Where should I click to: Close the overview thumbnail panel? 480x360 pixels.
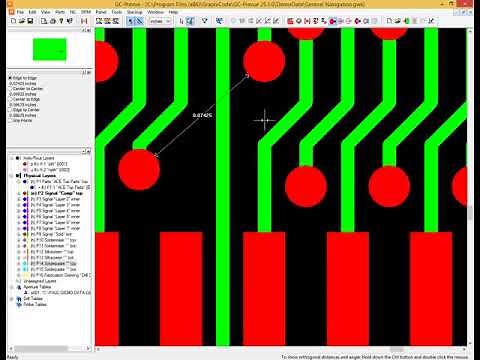tap(89, 30)
